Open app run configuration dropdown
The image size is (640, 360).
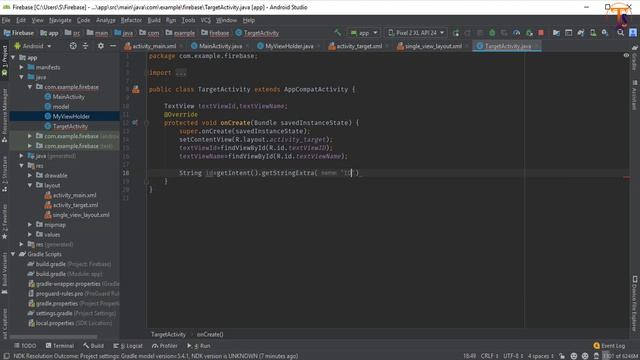click(364, 33)
